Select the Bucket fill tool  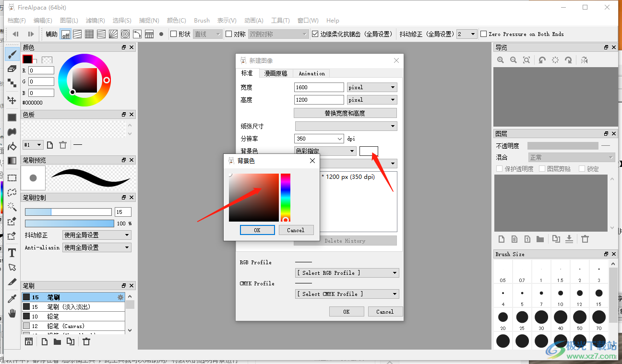click(12, 146)
